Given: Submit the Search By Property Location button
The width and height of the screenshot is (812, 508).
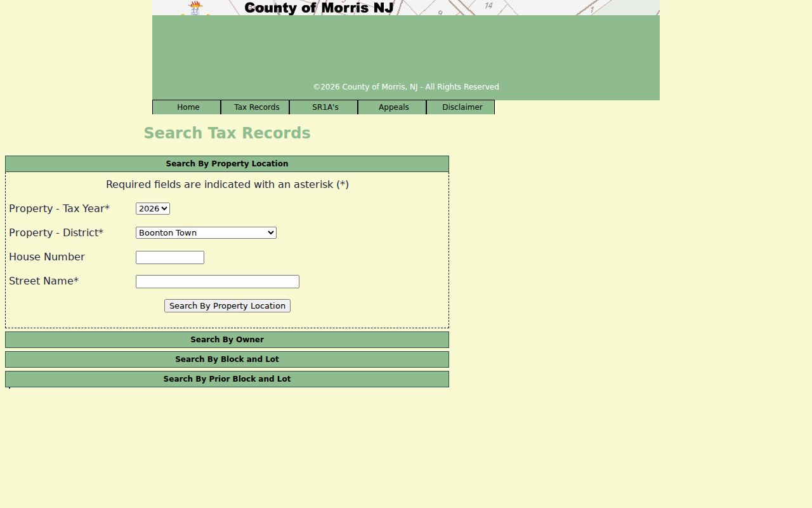Looking at the screenshot, I should [x=227, y=306].
